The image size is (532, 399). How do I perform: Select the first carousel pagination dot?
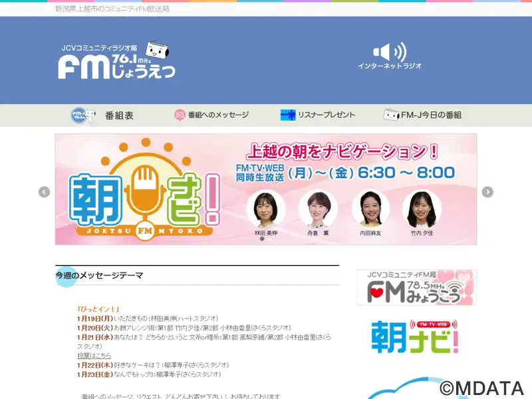[262, 239]
